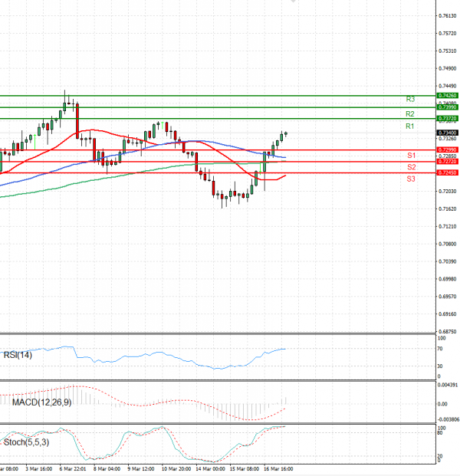Click the Stoch(5,5,3) indicator label
Screen dimensions: 460x476
(25, 442)
